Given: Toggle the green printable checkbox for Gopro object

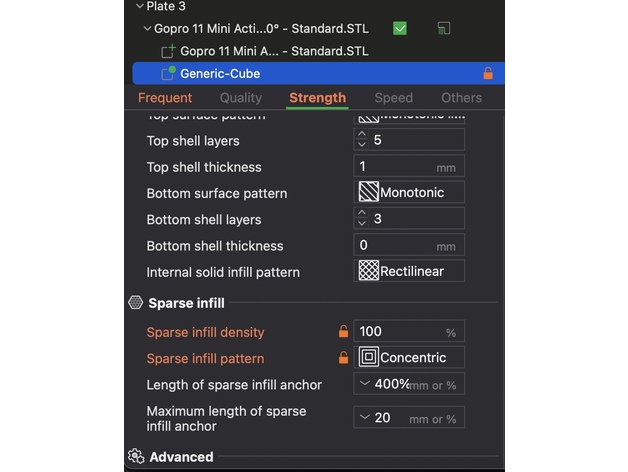Looking at the screenshot, I should coord(400,29).
